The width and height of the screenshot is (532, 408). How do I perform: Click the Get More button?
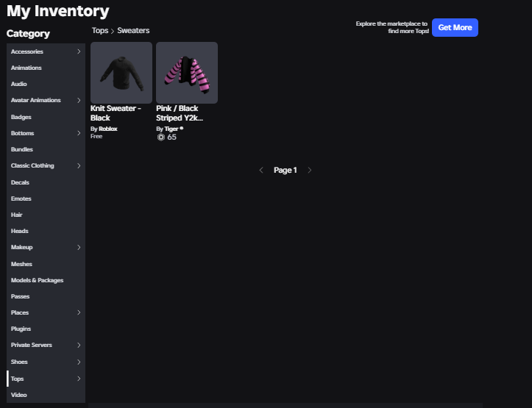coord(455,27)
